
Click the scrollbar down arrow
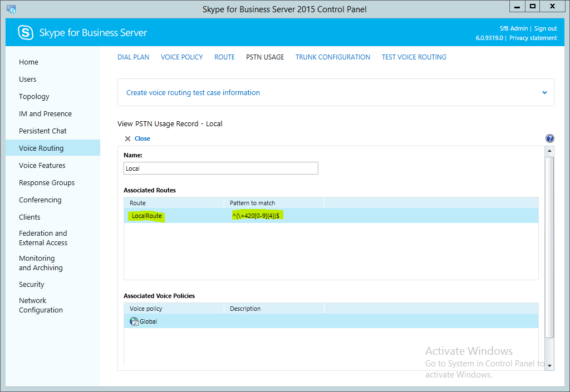(x=549, y=365)
